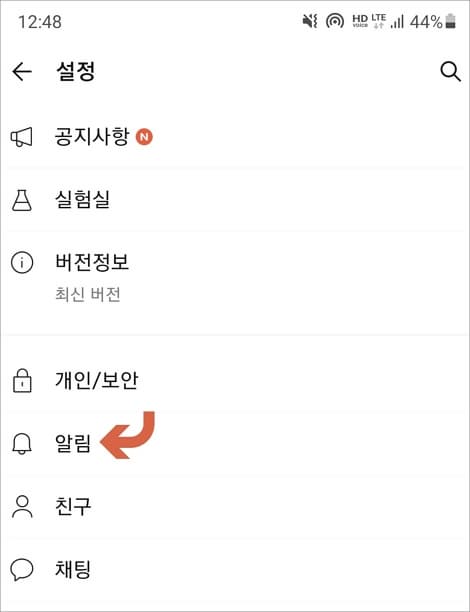Image resolution: width=470 pixels, height=612 pixels.
Task: Tap the orange N new badge
Action: (x=144, y=137)
